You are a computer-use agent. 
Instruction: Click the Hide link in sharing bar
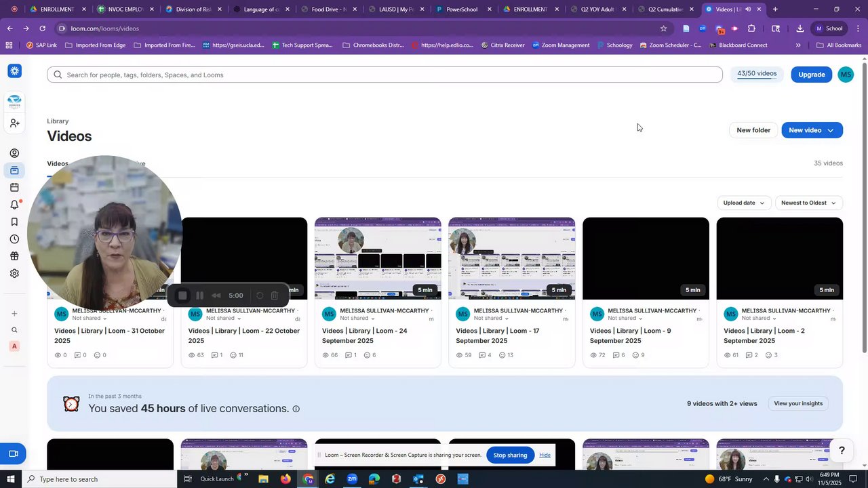pyautogui.click(x=545, y=455)
